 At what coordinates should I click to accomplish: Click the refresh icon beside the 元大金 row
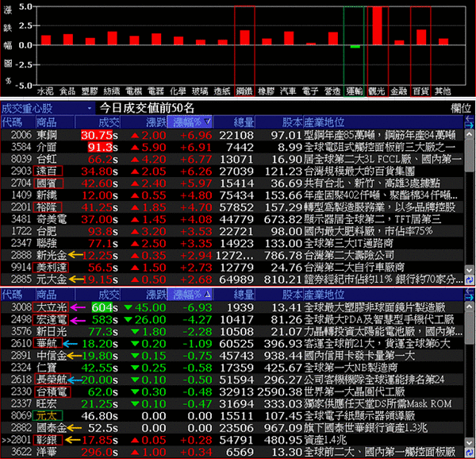[x=470, y=280]
